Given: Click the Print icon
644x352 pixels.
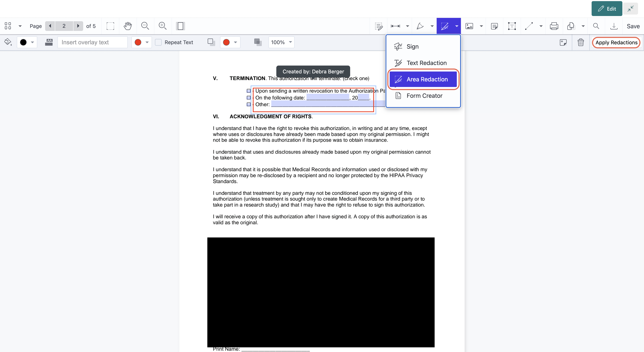Looking at the screenshot, I should 554,26.
